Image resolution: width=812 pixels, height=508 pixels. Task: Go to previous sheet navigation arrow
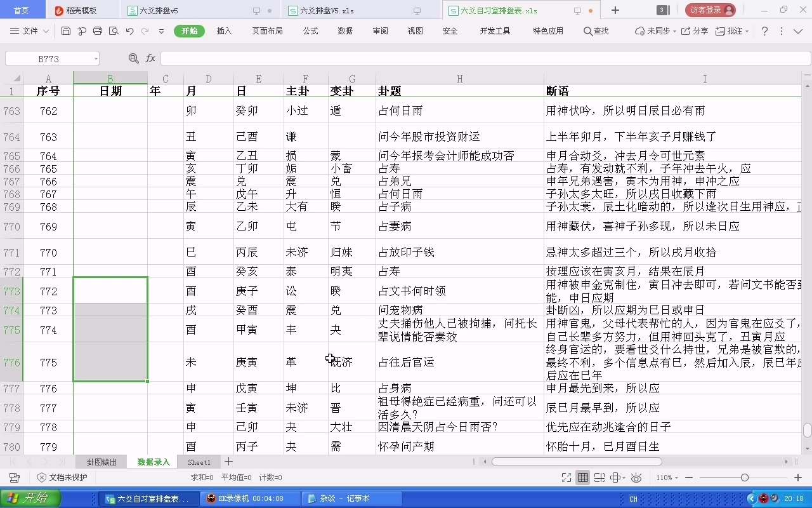click(29, 462)
